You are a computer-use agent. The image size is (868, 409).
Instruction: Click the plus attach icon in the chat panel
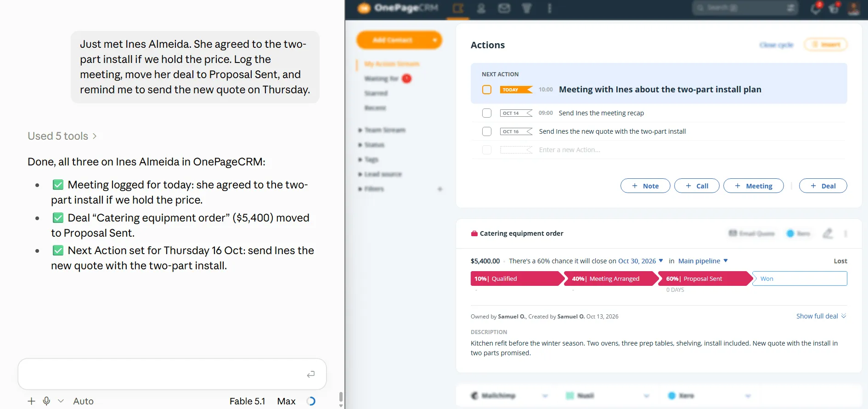tap(31, 401)
